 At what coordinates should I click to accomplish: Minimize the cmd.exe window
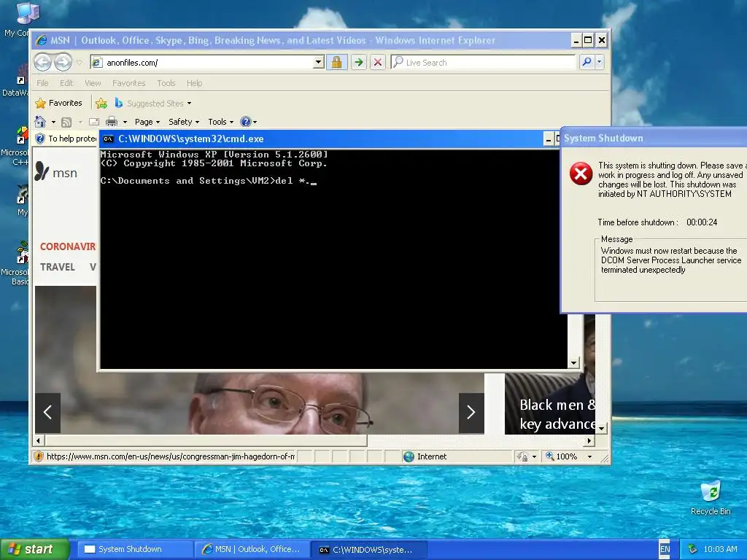[x=549, y=139]
